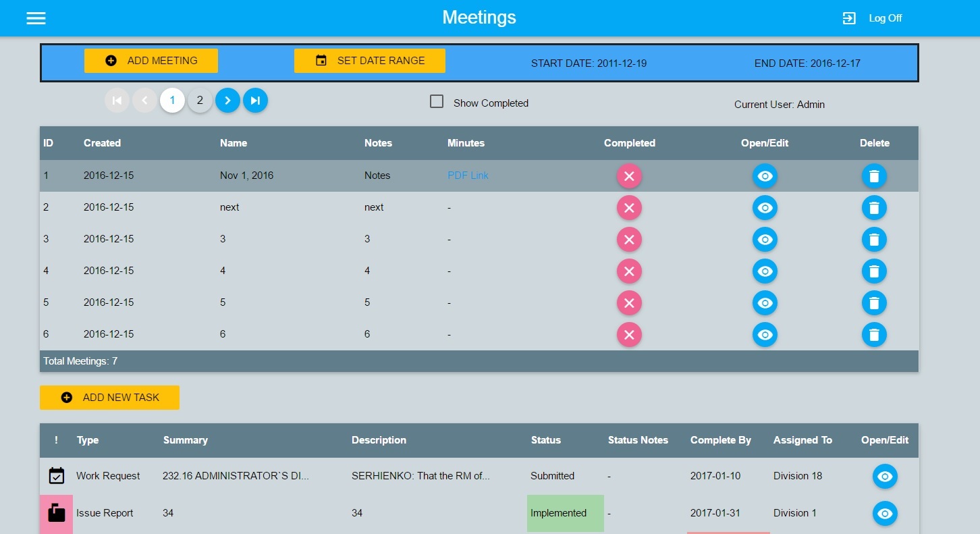Screen dimensions: 980x534
Task: Toggle completed status for meeting 1
Action: click(x=629, y=176)
